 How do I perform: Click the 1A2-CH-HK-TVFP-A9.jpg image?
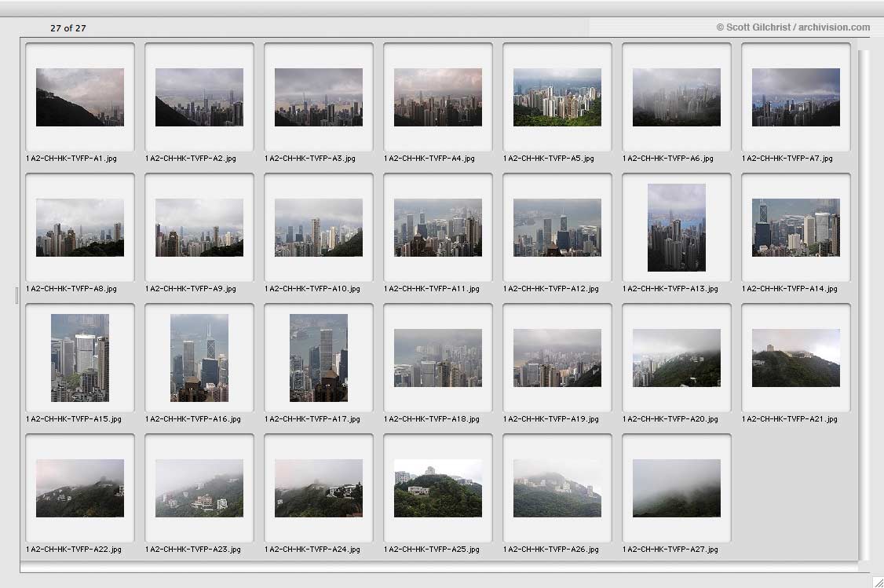click(x=199, y=227)
